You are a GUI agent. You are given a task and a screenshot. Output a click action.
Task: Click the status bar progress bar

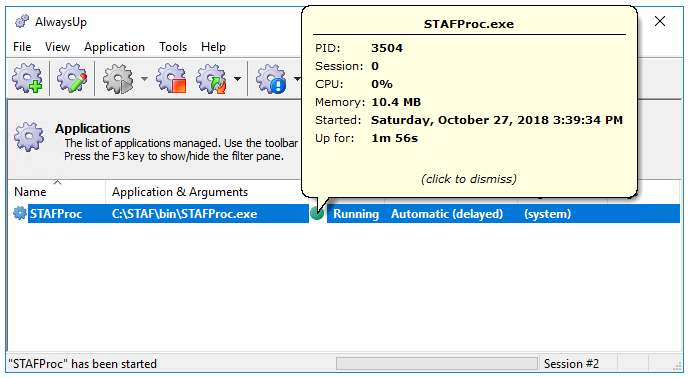point(437,363)
